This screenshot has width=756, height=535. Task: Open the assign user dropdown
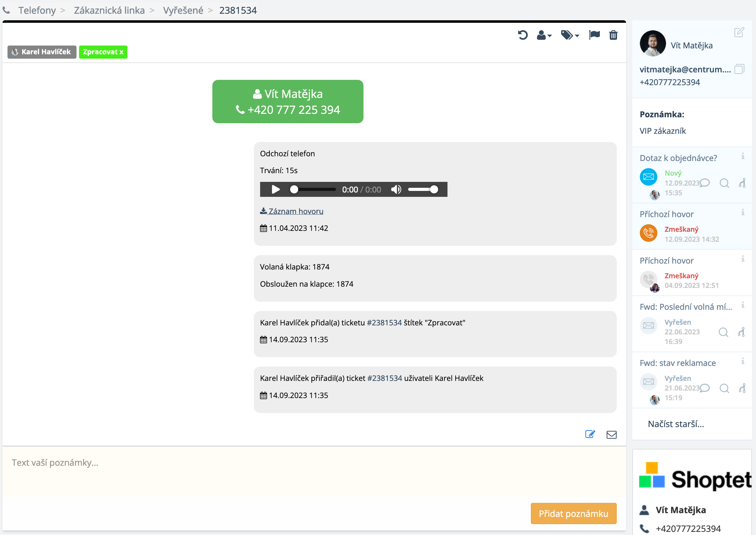click(544, 35)
